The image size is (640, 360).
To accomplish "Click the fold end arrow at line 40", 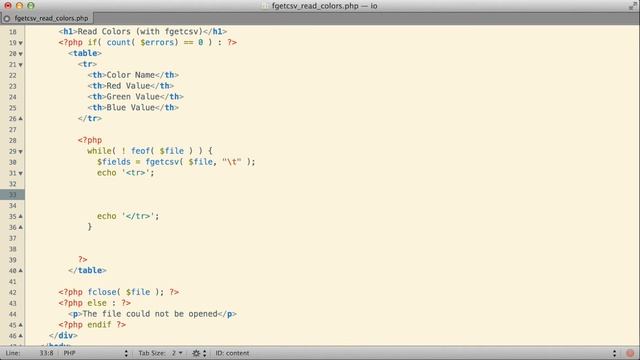I will (20, 271).
